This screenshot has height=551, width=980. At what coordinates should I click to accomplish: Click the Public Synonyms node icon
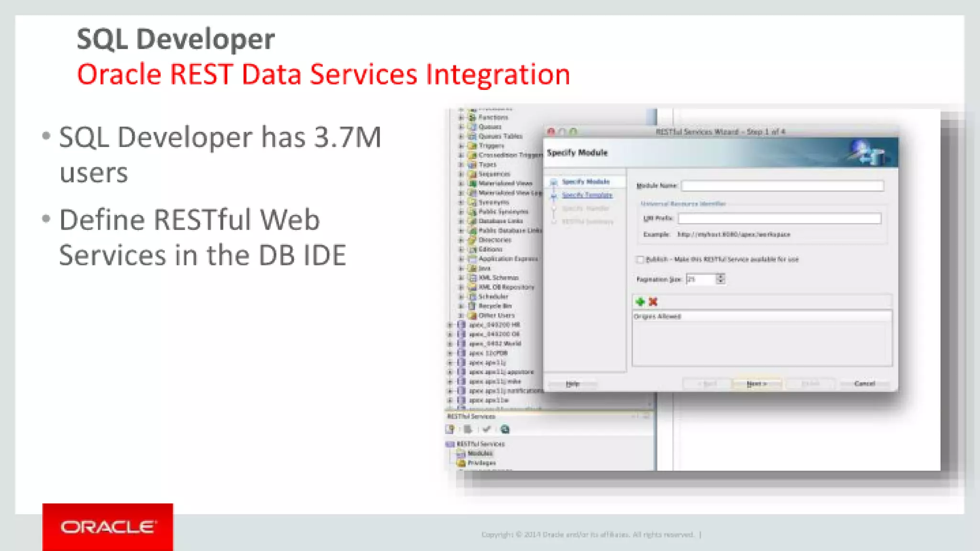pyautogui.click(x=472, y=211)
